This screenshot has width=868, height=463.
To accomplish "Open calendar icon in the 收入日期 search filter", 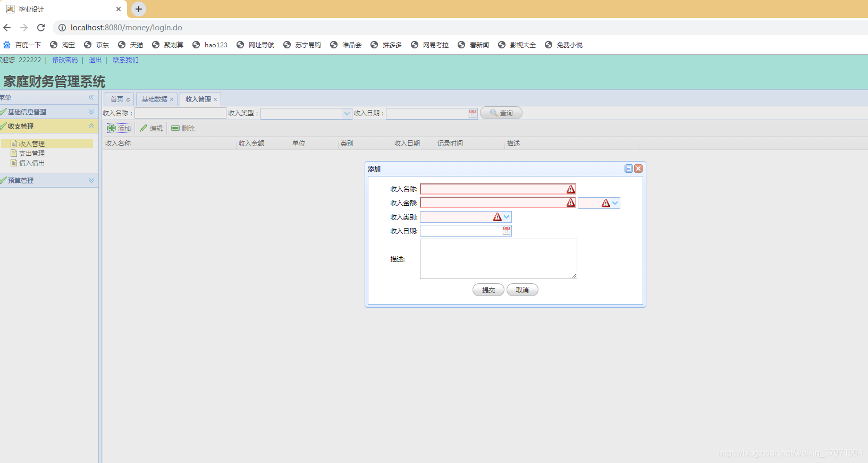I will [x=473, y=113].
